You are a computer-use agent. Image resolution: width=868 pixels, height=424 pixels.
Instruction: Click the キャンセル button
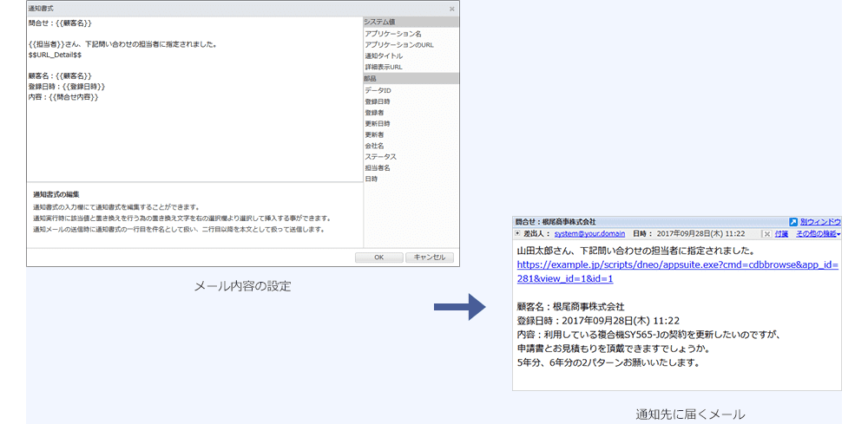tap(430, 258)
